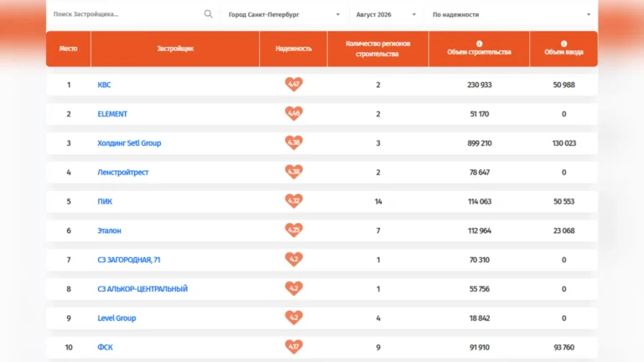
Task: Open the month dropdown Август 2026
Action: 386,14
